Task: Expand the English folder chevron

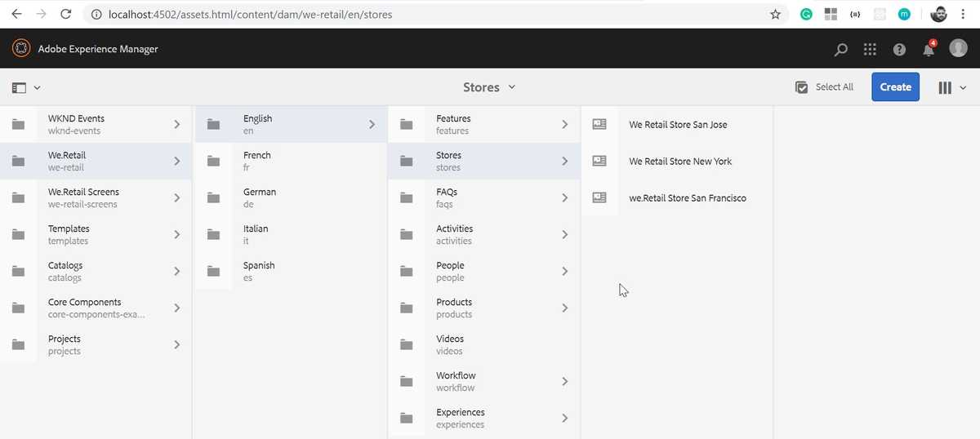Action: (x=372, y=125)
